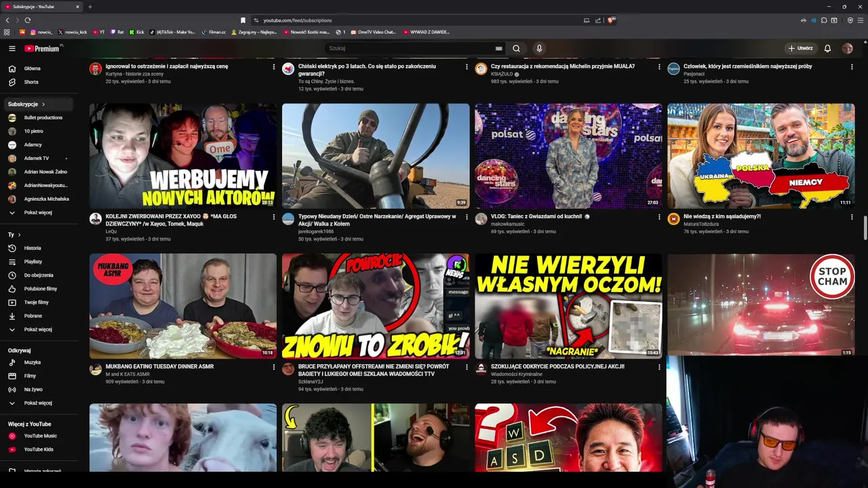Open the Do obejrzenia list
Screen dimensions: 868x488
(38, 275)
